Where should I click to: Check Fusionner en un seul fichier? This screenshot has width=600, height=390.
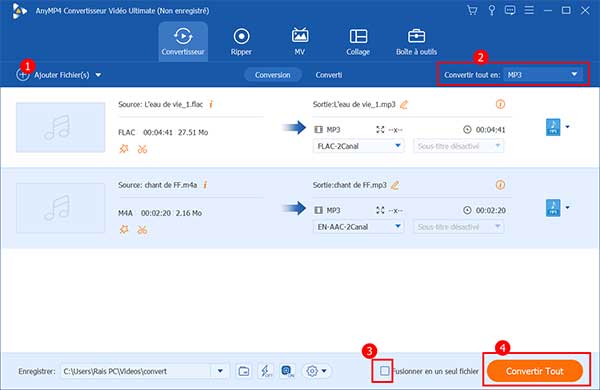[x=385, y=370]
